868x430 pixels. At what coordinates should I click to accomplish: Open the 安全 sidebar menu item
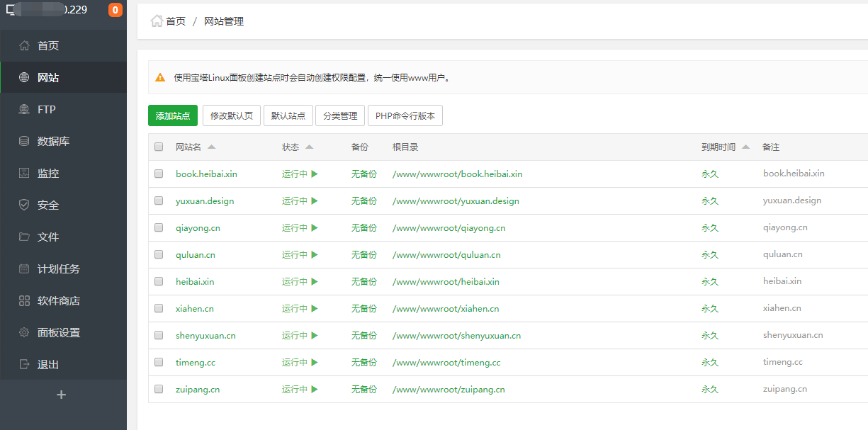63,205
